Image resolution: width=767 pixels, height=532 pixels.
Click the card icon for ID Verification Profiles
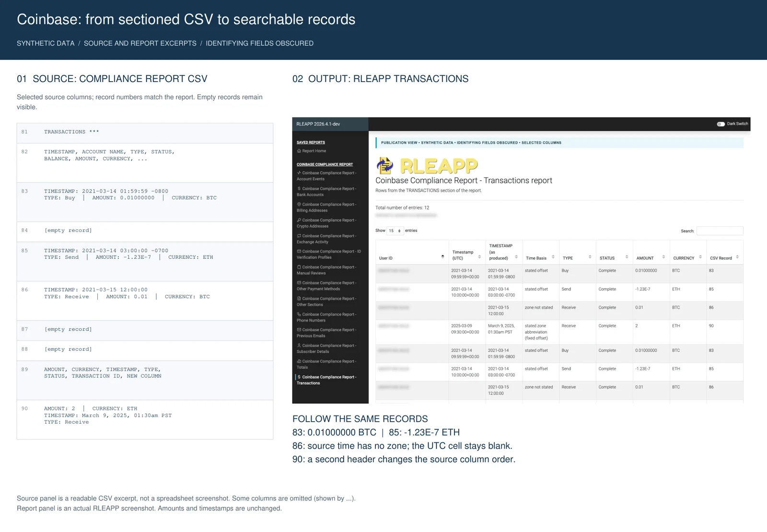tap(299, 251)
